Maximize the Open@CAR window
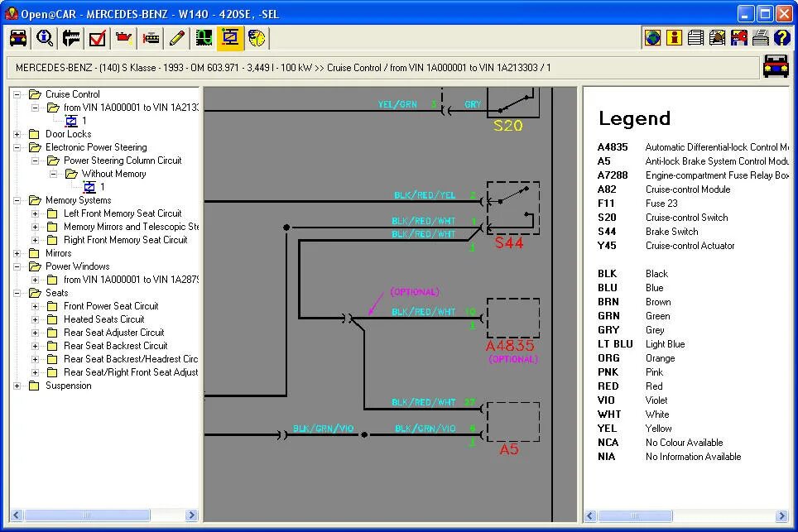Screen dimensions: 798x532 (766, 14)
